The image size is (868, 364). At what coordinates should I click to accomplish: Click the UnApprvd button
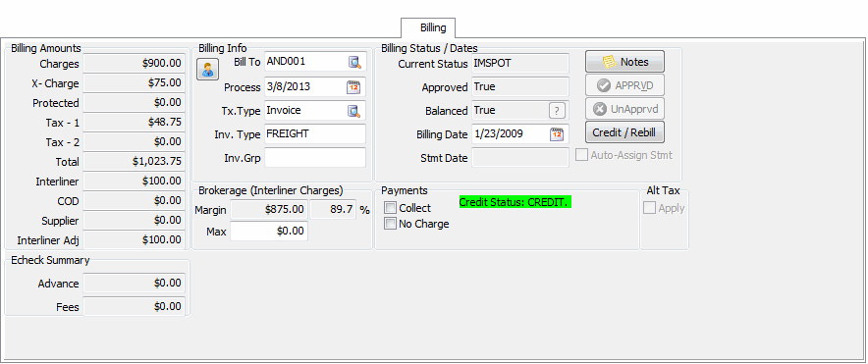click(625, 109)
